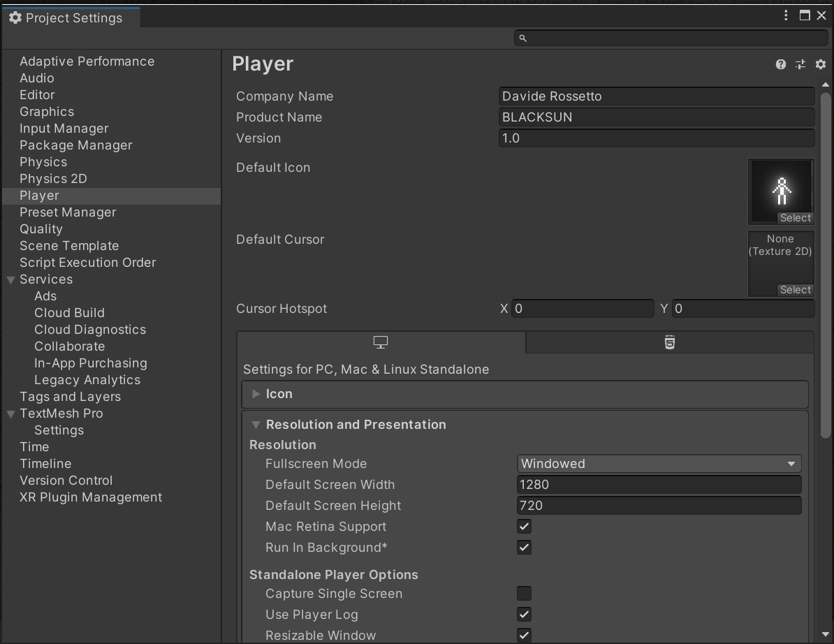The height and width of the screenshot is (644, 834).
Task: Switch to the WebGL HTML5 platform tab
Action: pyautogui.click(x=670, y=342)
